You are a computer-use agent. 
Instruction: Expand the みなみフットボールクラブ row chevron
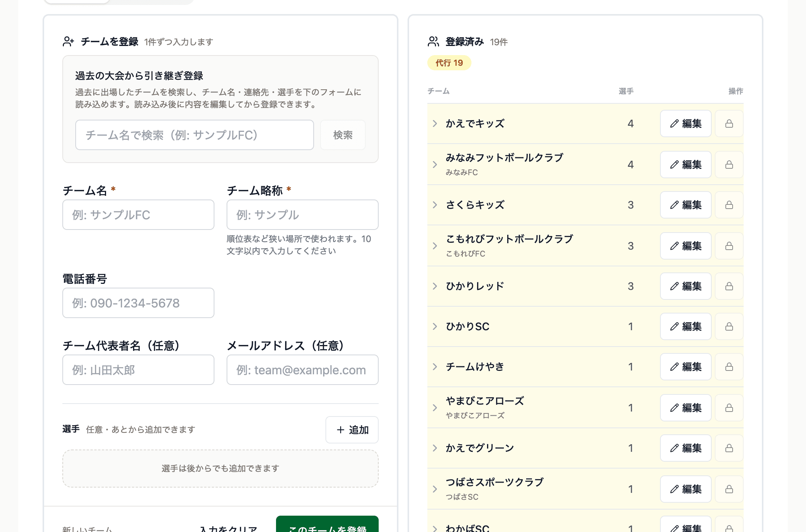[x=435, y=165]
